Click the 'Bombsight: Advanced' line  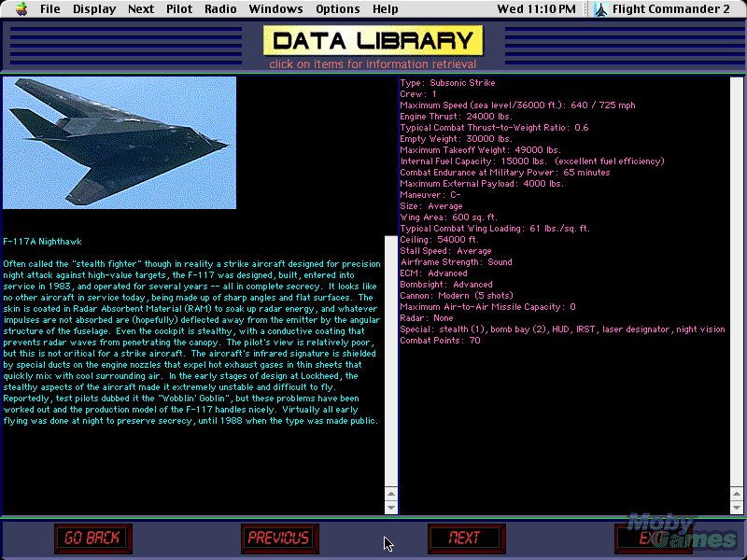[x=446, y=285]
